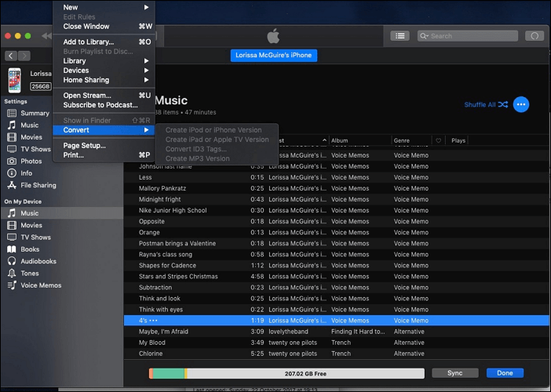The width and height of the screenshot is (551, 392).
Task: Select Photos in the Settings sidebar
Action: pos(31,161)
